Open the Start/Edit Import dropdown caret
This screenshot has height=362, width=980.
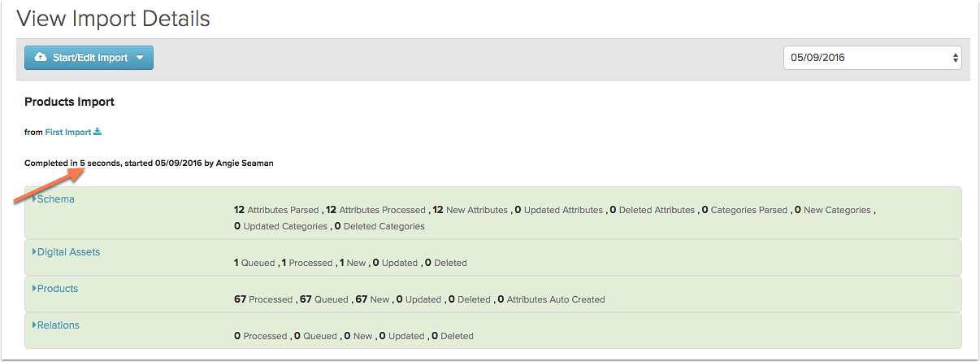140,58
